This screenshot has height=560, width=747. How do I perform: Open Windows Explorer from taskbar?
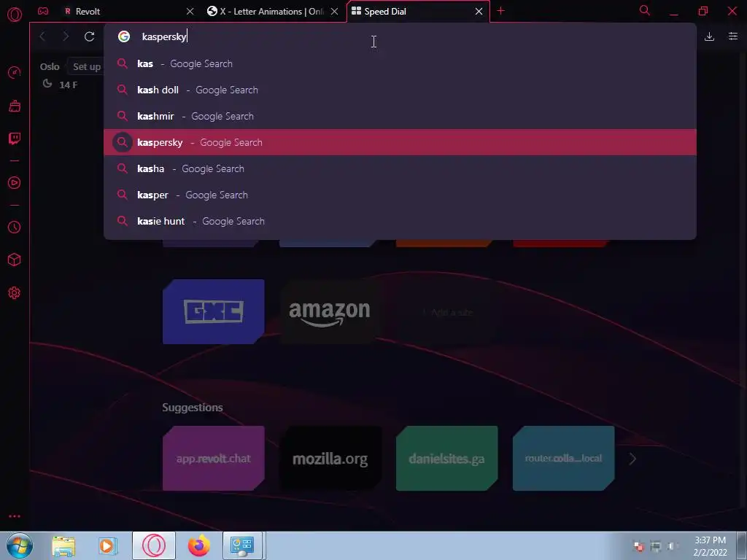click(63, 545)
